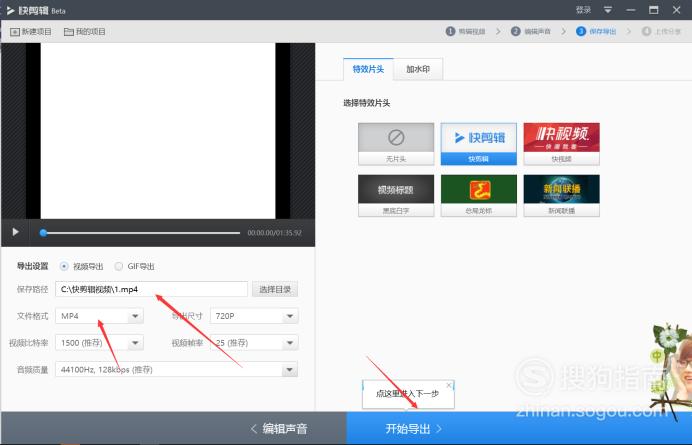
Task: Go to step 4 上传分享
Action: (662, 31)
